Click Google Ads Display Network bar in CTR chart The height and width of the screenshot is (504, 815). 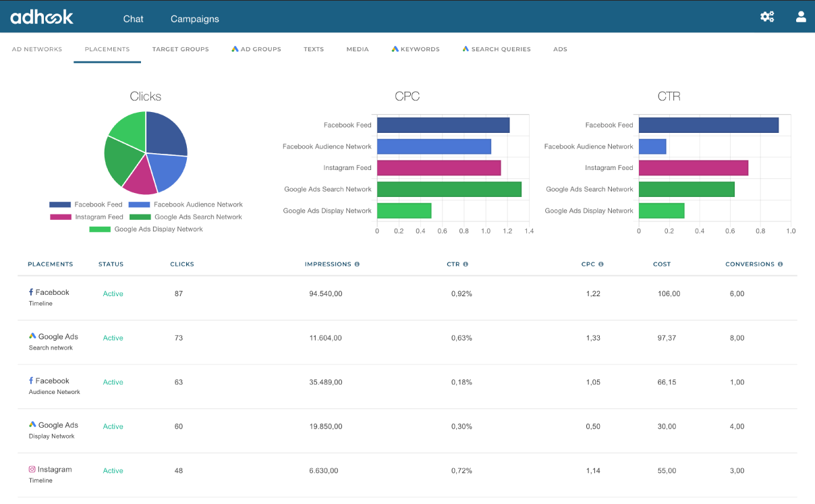(x=661, y=211)
